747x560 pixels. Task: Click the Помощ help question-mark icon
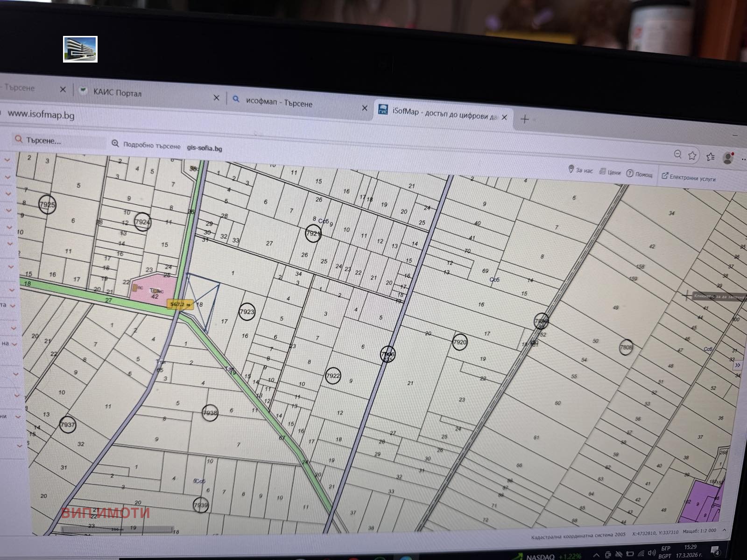coord(629,174)
